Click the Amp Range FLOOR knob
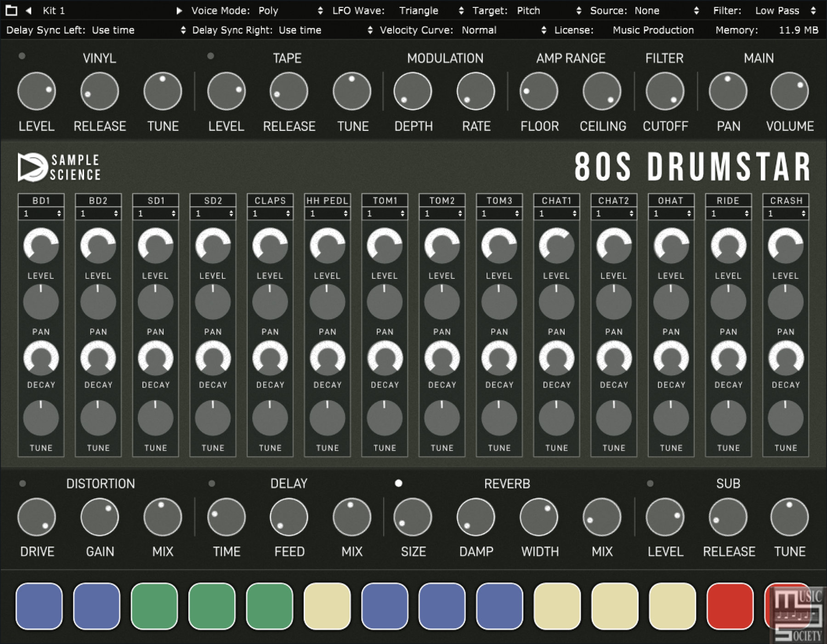This screenshot has width=827, height=644. coord(539,91)
